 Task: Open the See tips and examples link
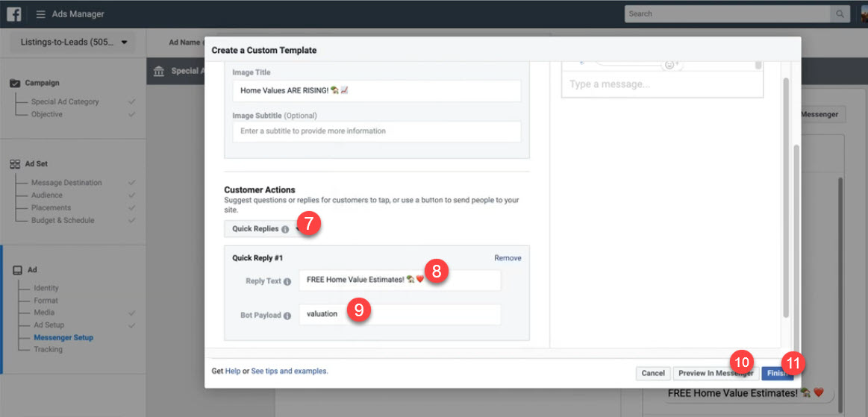point(290,371)
